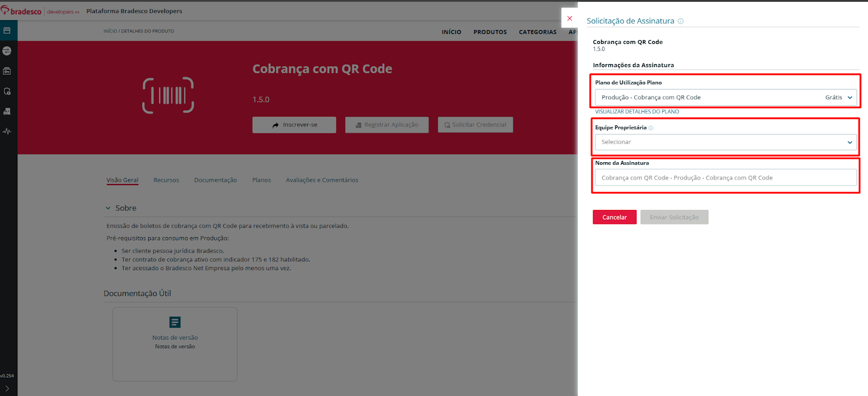Select the shield security sidebar icon
The width and height of the screenshot is (868, 396).
click(x=7, y=91)
